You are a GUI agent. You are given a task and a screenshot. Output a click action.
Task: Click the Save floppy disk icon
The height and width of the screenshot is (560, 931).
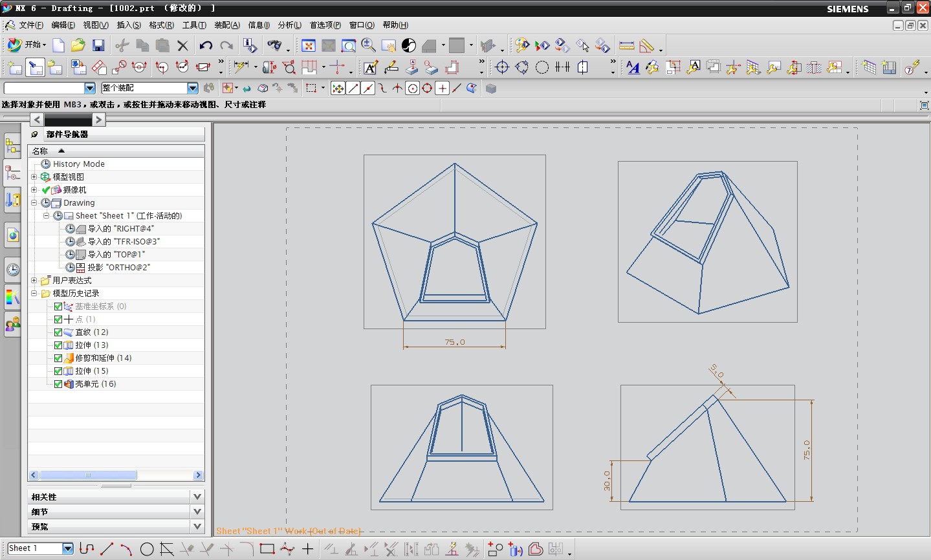click(98, 45)
